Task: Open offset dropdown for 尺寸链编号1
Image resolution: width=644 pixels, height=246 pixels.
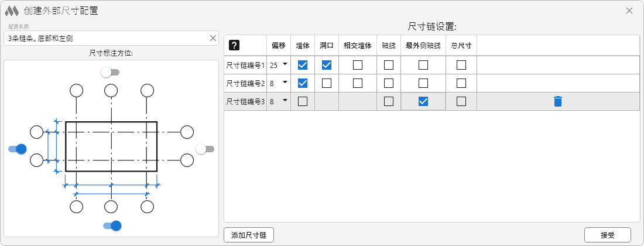Action: 285,64
